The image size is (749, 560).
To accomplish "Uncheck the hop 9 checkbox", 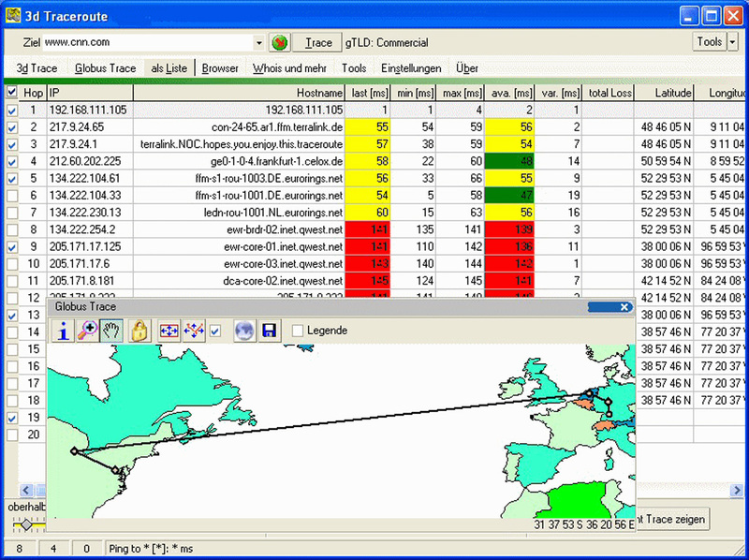I will (x=12, y=247).
